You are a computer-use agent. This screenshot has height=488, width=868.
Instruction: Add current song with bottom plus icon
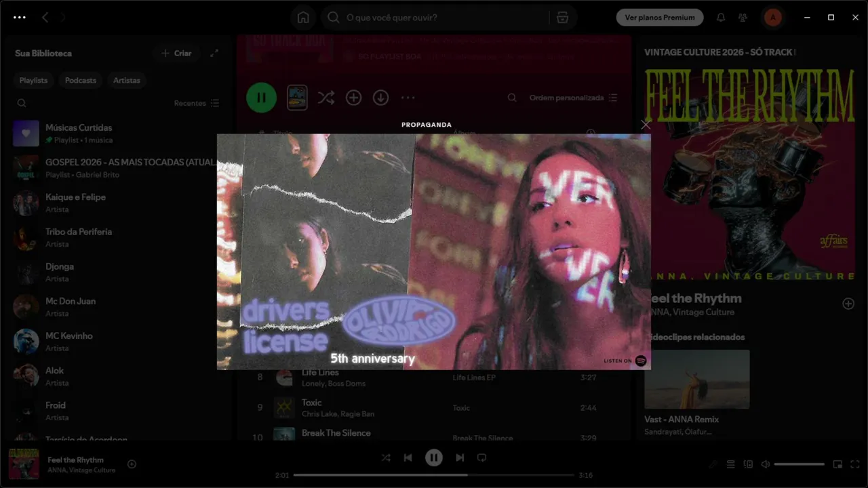tap(132, 464)
